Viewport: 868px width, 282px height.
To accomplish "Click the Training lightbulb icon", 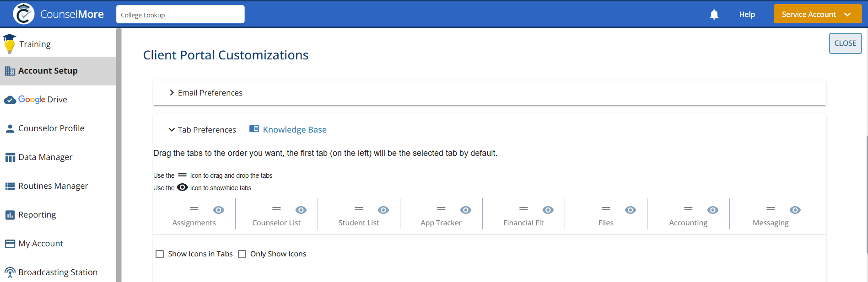I will pyautogui.click(x=9, y=44).
